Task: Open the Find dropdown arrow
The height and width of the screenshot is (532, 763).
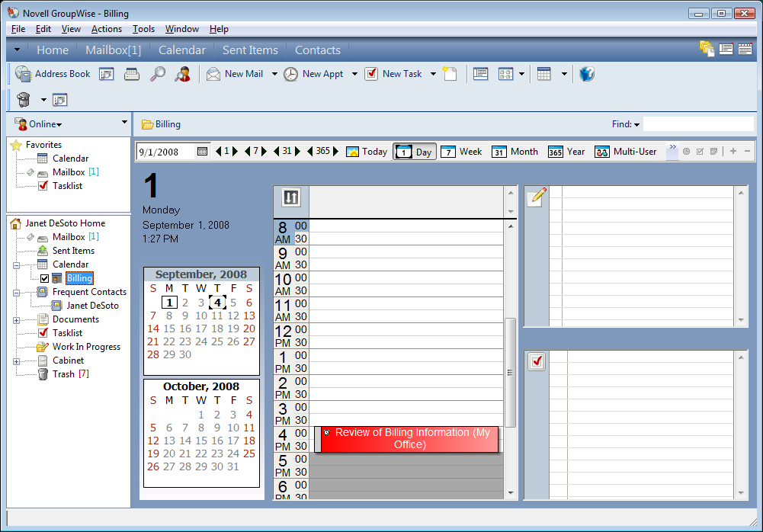Action: point(636,125)
